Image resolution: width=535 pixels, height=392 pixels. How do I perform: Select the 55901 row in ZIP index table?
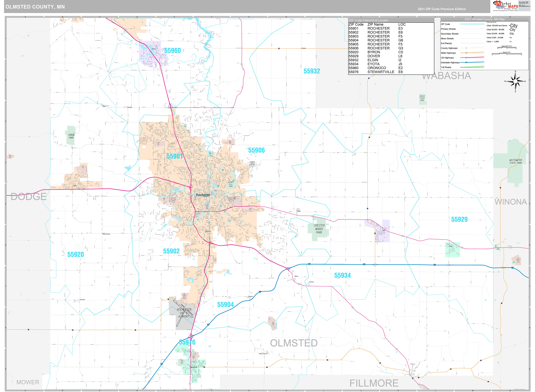click(391, 28)
